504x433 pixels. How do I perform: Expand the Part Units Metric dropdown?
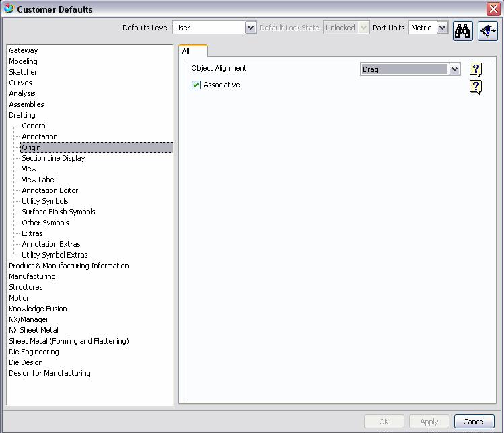click(x=442, y=28)
